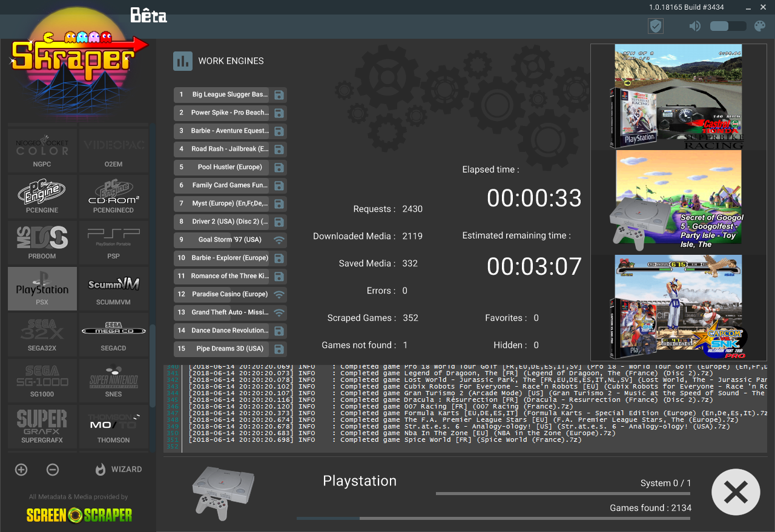Viewport: 775px width, 532px height.
Task: Click the Elapsed time value 00:00:33
Action: click(534, 199)
